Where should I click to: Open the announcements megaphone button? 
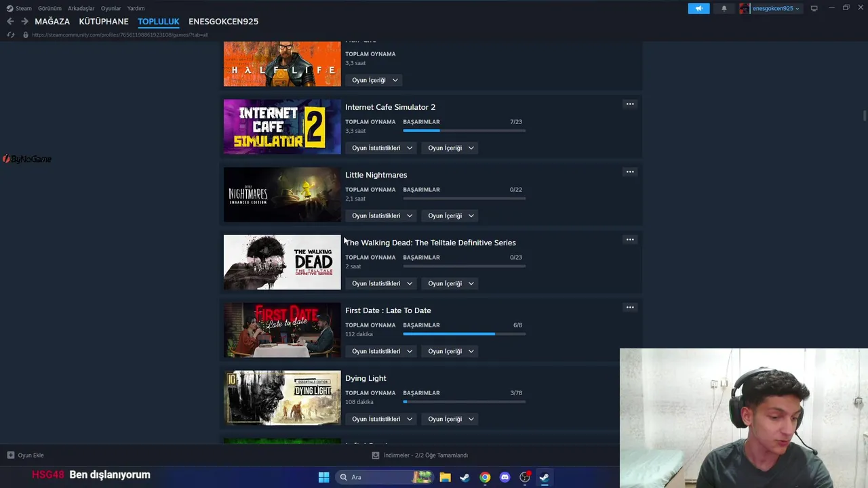pos(698,8)
